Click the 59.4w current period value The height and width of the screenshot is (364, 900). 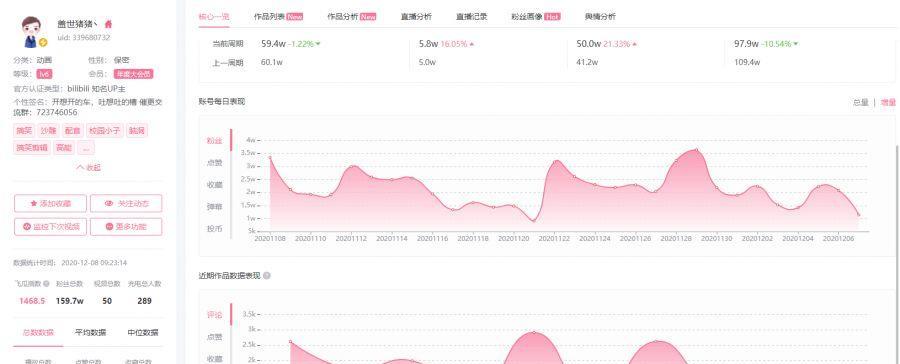(273, 44)
